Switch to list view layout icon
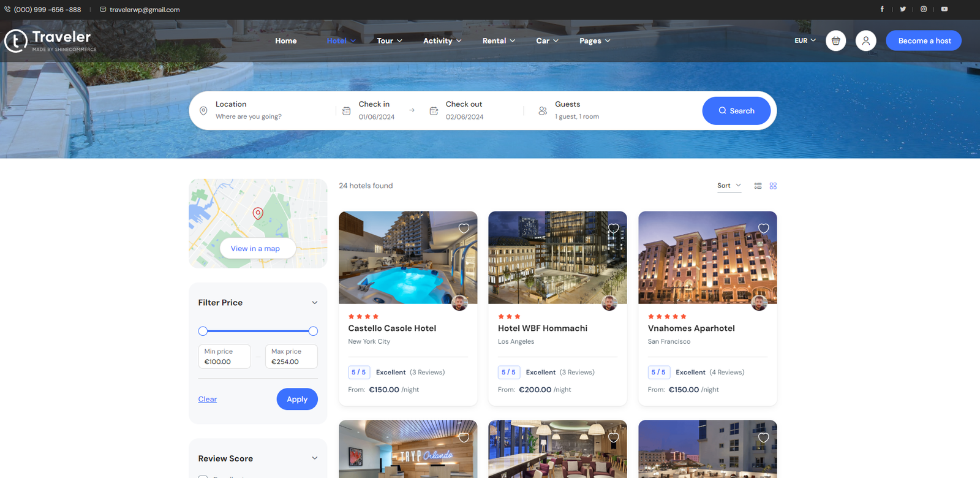 758,186
